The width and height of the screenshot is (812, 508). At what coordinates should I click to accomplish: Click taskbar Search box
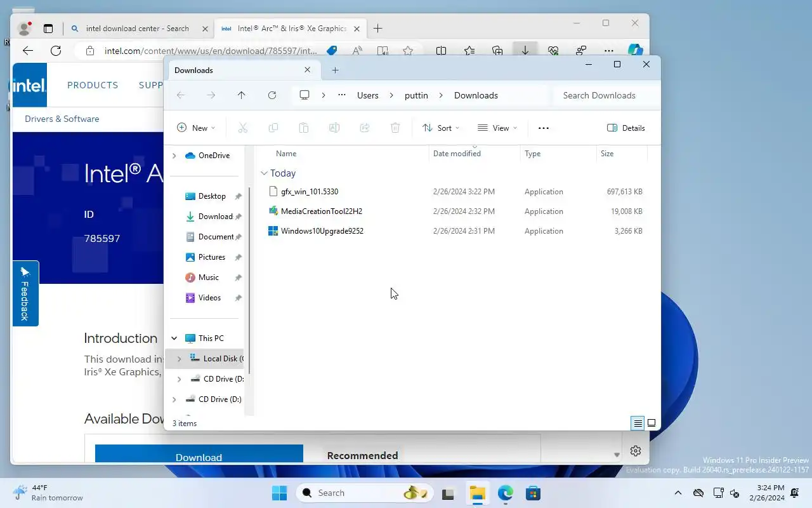tap(364, 493)
